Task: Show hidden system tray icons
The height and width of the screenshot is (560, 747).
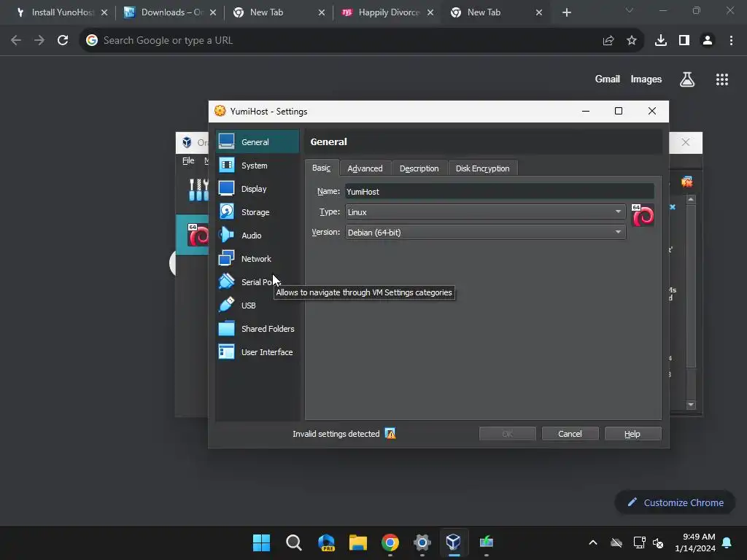Action: point(592,542)
